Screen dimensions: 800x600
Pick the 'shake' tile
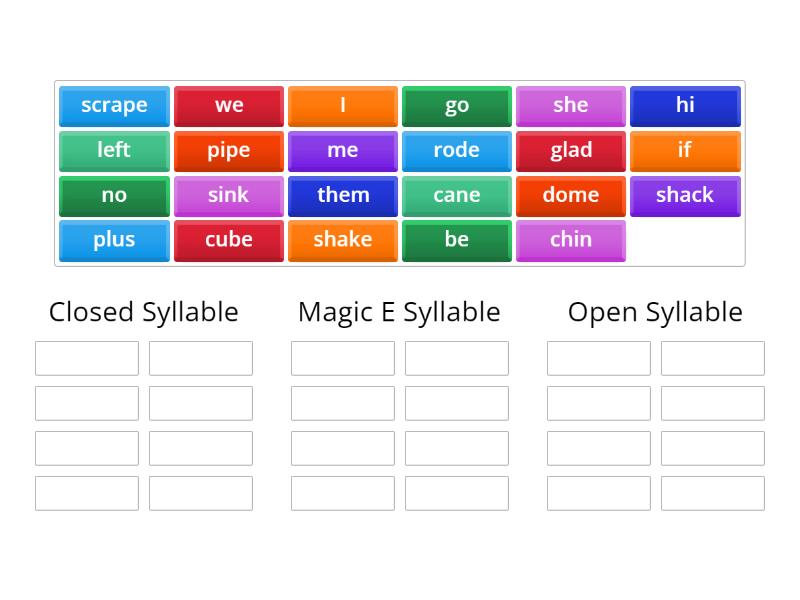point(342,239)
